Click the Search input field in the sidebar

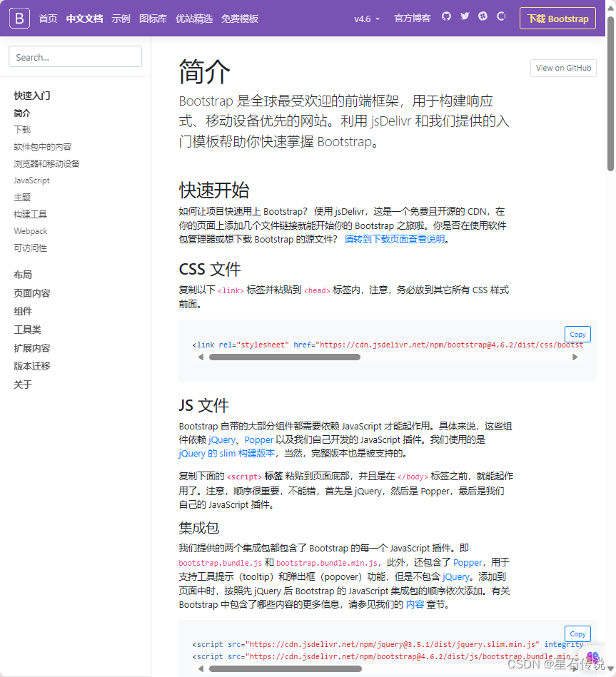tap(75, 56)
